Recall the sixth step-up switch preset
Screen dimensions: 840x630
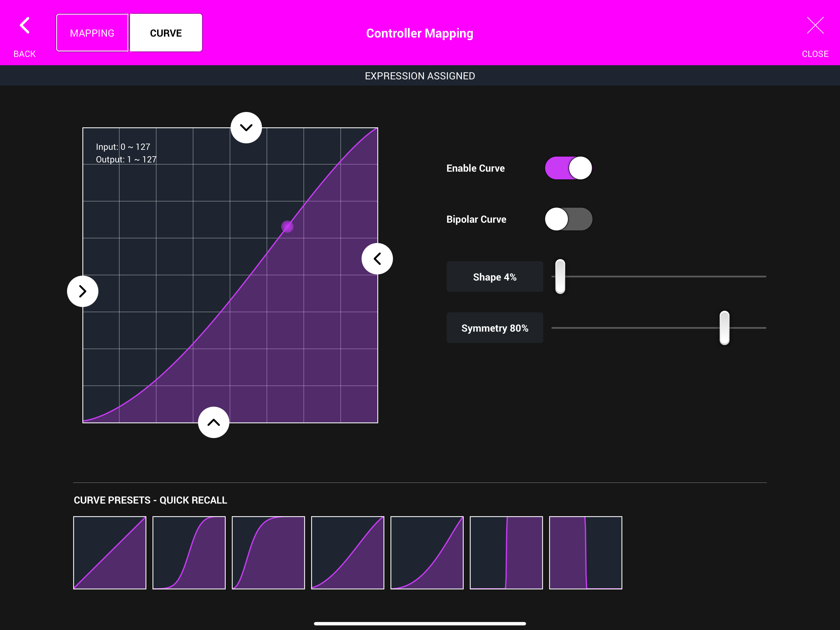coord(507,553)
